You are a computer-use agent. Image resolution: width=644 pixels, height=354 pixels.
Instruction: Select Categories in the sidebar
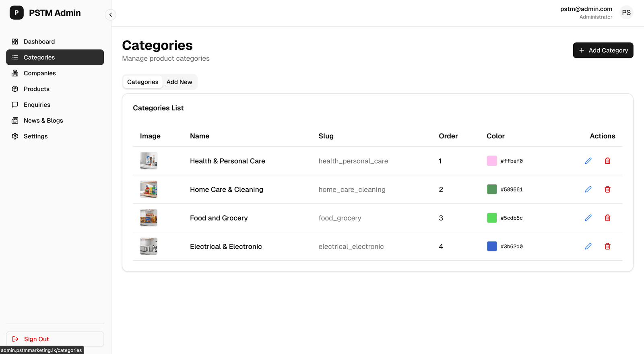coord(55,58)
